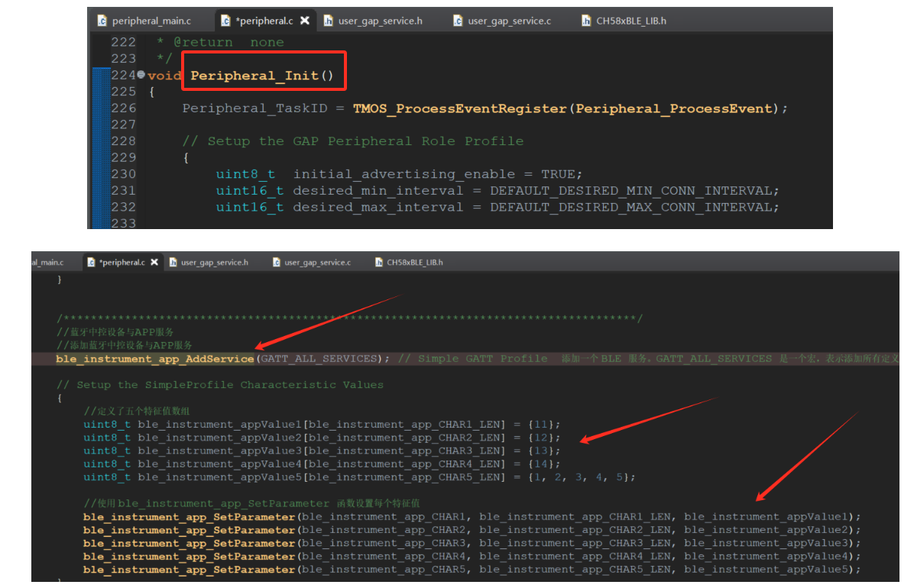This screenshot has height=588, width=914.
Task: Click DEFAULT_DESIRED_MAX_CONN_INTERVAL constant
Action: pos(630,207)
